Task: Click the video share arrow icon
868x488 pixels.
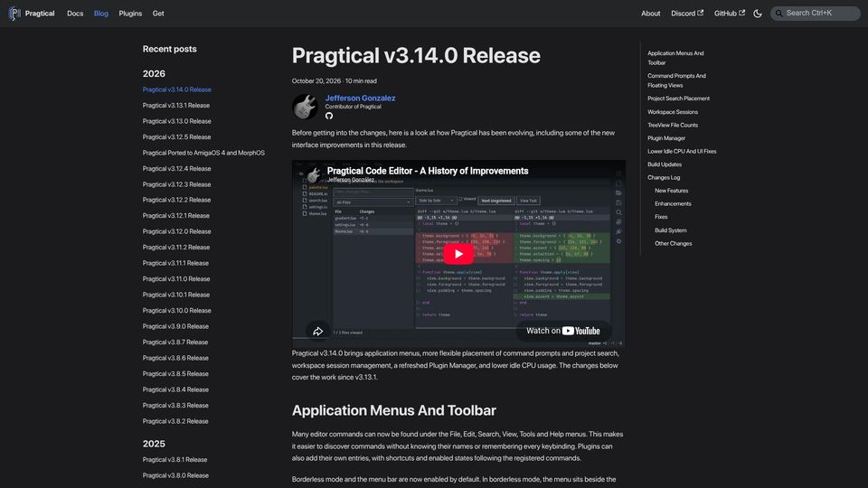Action: click(317, 331)
